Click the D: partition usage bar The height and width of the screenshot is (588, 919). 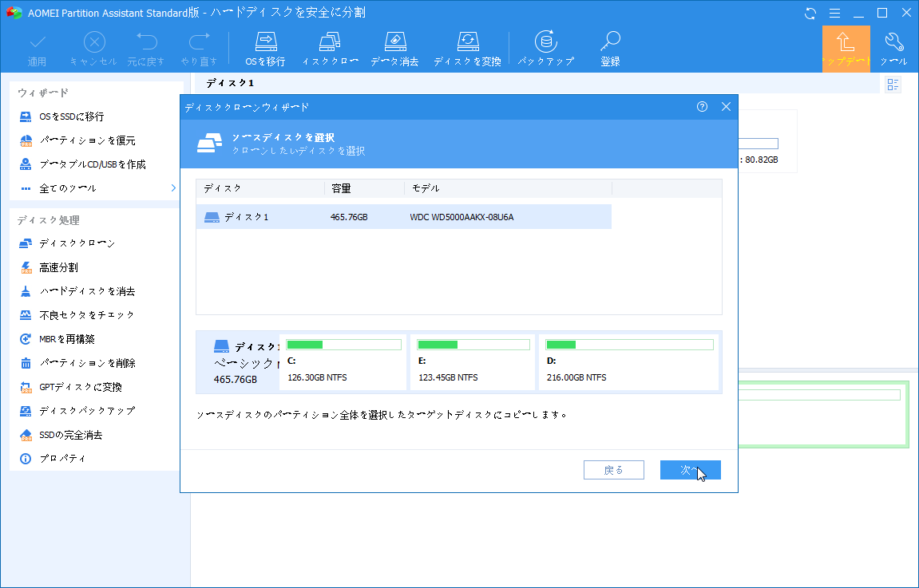click(629, 345)
